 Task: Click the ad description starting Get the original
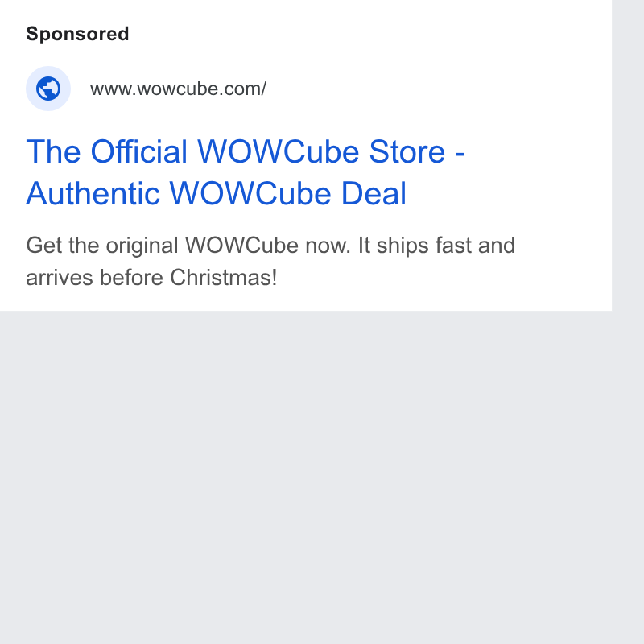click(270, 261)
